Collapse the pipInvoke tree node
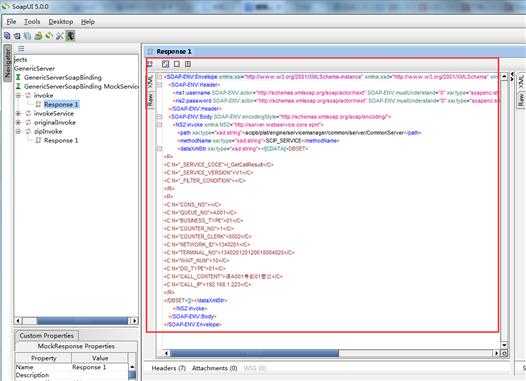This screenshot has width=526, height=381. click(18, 131)
